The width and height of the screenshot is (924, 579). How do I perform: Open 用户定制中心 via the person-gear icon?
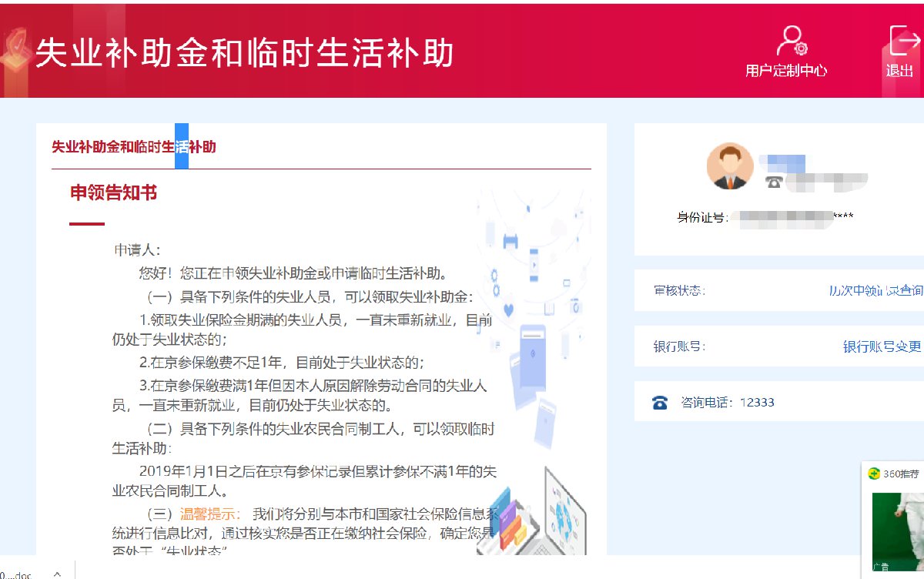(x=791, y=42)
